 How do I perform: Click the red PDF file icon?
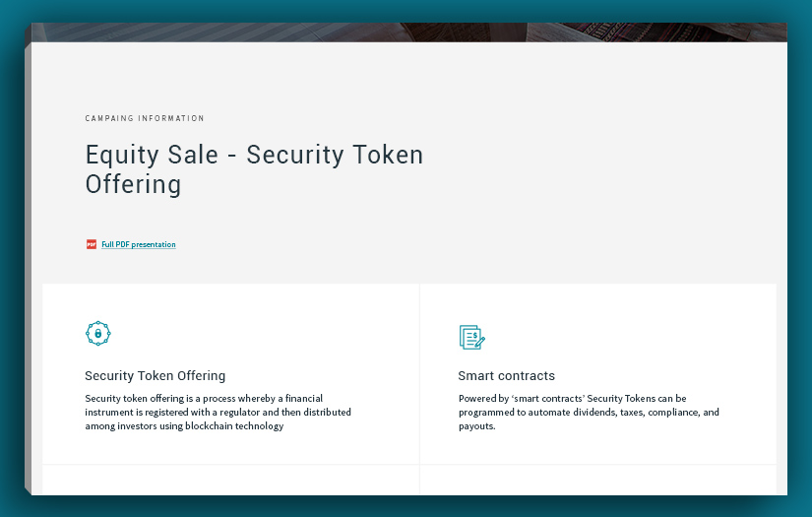point(91,244)
